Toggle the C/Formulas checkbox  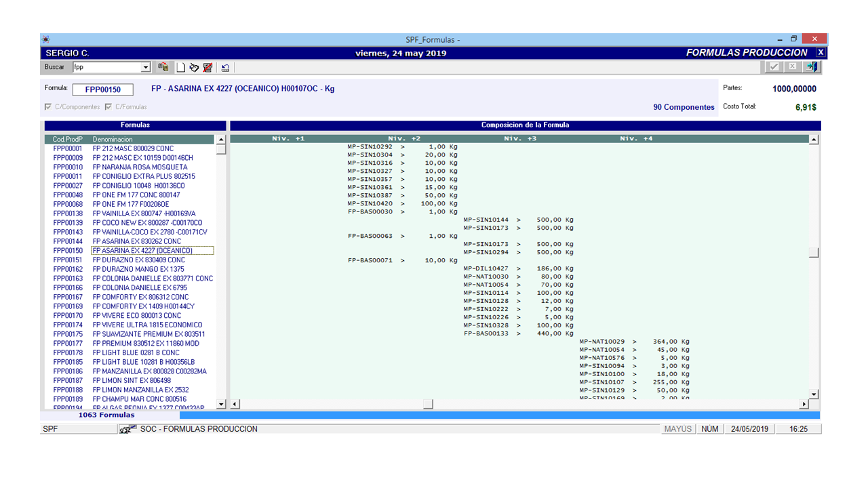[x=108, y=107]
